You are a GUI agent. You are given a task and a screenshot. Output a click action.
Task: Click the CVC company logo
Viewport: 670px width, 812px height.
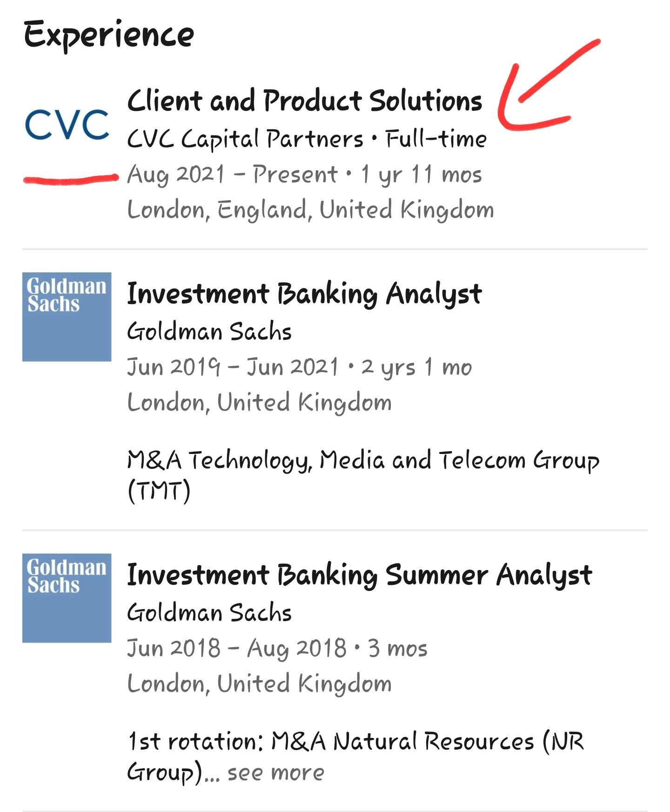coord(67,124)
